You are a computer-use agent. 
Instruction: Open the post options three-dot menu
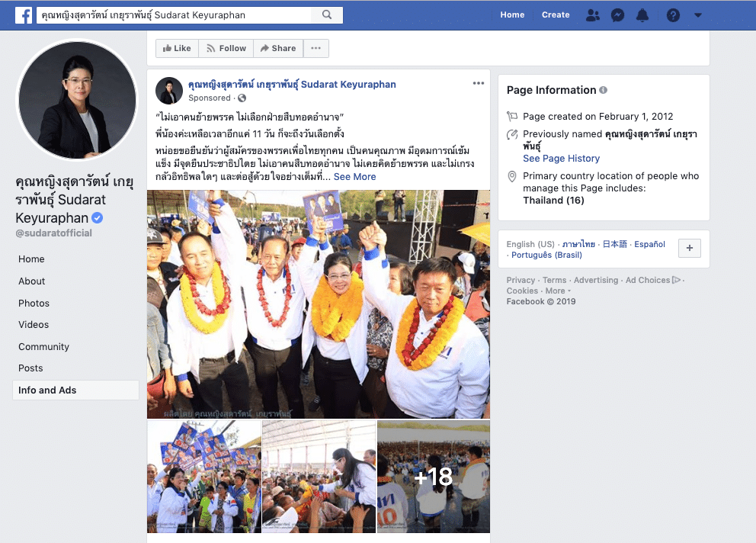tap(478, 83)
